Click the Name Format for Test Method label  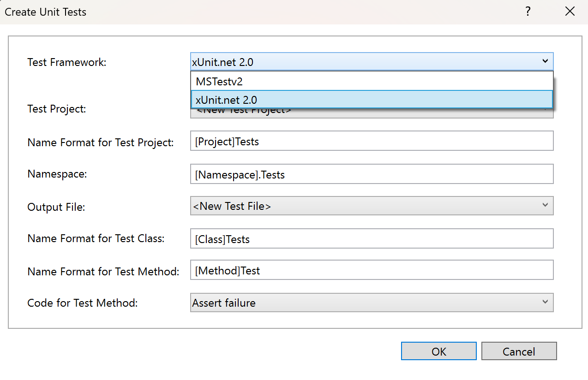click(x=103, y=272)
